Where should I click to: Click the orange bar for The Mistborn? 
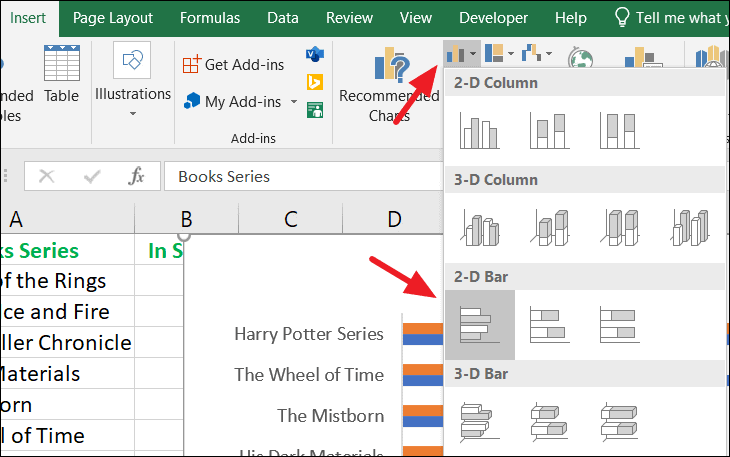pos(423,410)
